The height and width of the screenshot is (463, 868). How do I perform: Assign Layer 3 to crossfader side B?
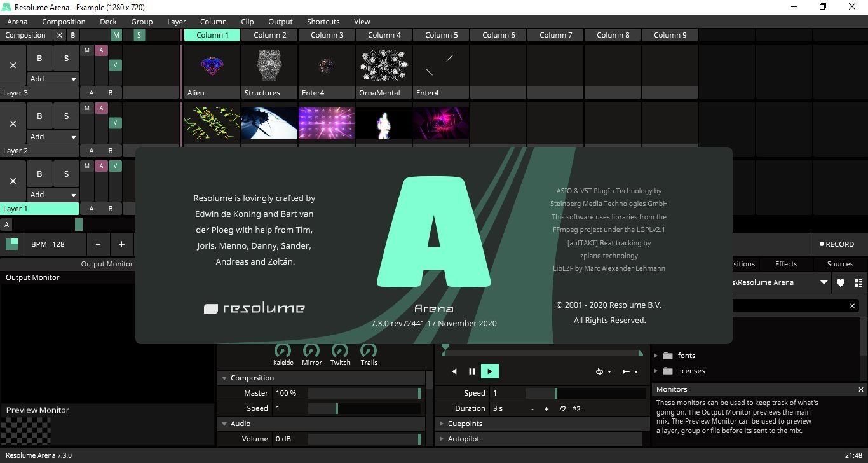tap(111, 93)
